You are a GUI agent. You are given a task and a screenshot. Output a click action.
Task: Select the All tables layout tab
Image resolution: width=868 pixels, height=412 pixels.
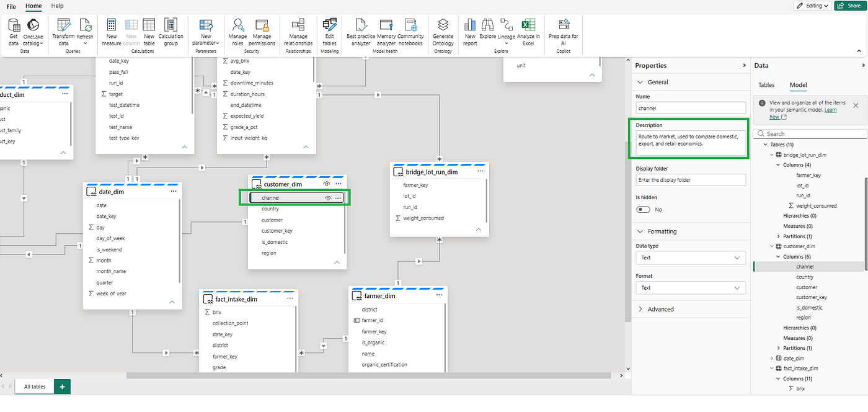click(x=34, y=387)
